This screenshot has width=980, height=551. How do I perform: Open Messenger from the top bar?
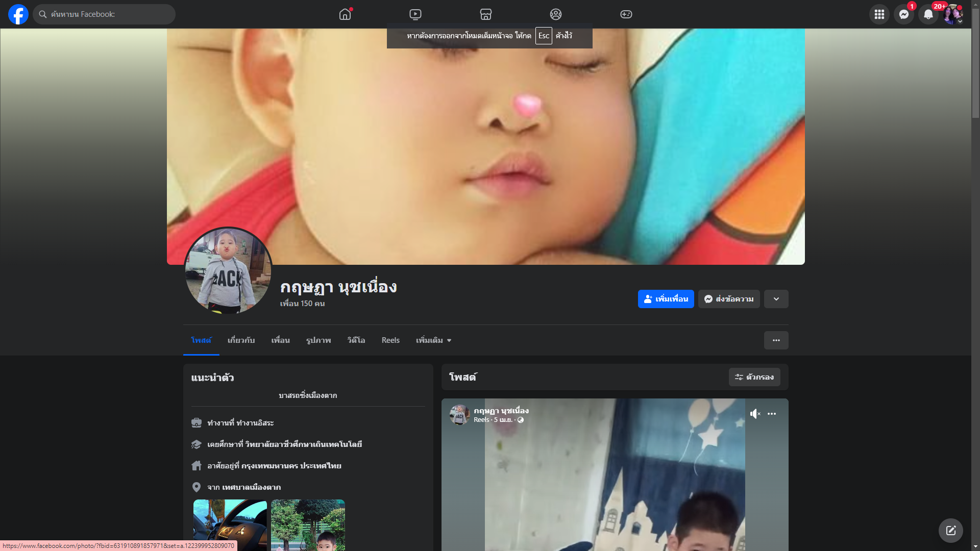click(904, 14)
